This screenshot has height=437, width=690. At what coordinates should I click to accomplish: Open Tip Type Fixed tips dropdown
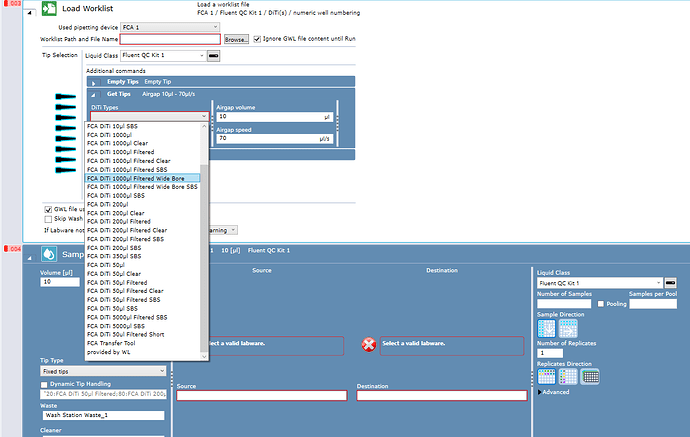(103, 371)
